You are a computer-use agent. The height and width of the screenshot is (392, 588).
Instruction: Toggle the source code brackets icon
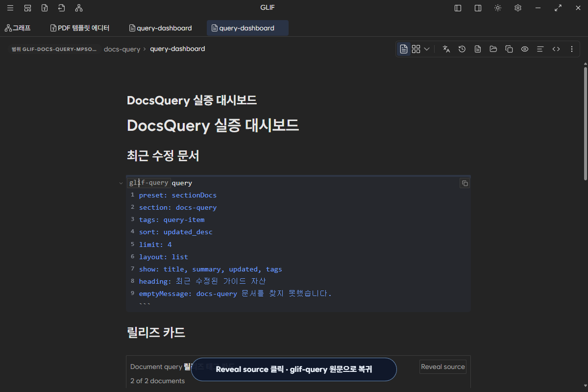(x=556, y=49)
